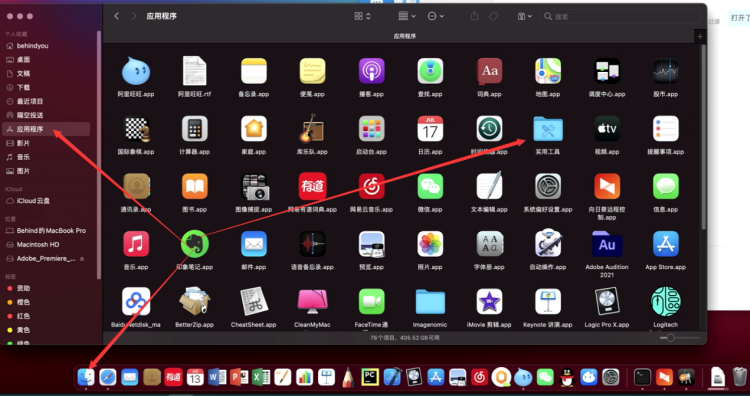
Task: Select the 邮件.app Mail icon
Action: [x=254, y=243]
